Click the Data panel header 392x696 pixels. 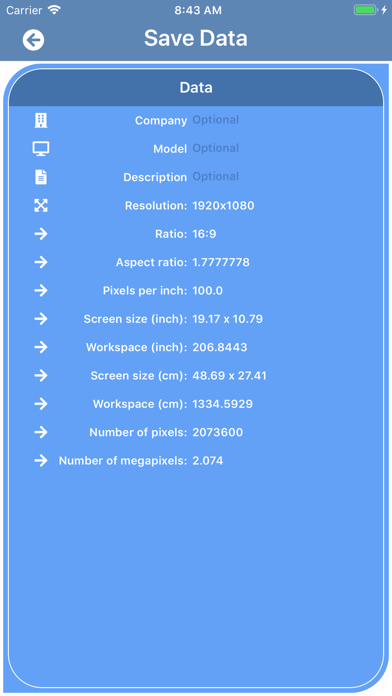196,87
